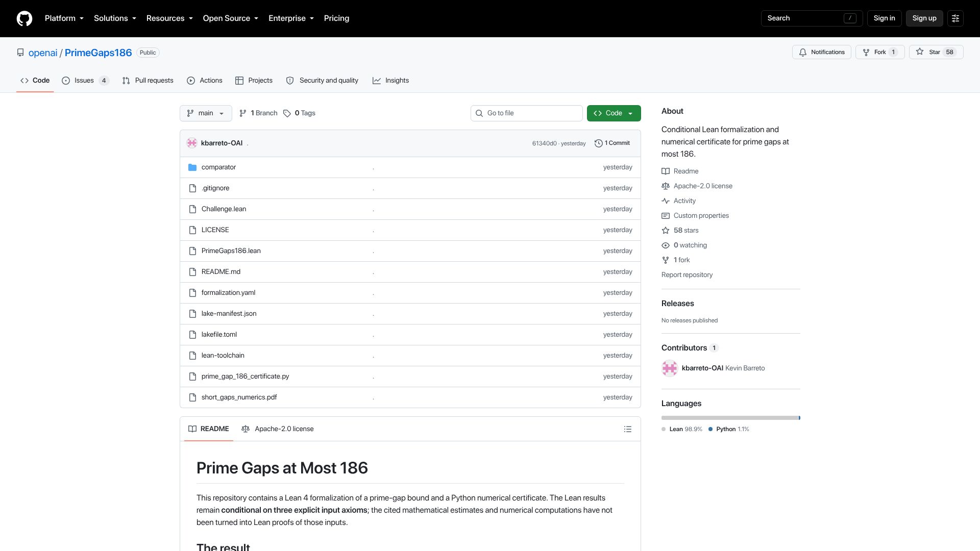Switch to the Actions tab
Image resolution: width=980 pixels, height=551 pixels.
point(205,81)
